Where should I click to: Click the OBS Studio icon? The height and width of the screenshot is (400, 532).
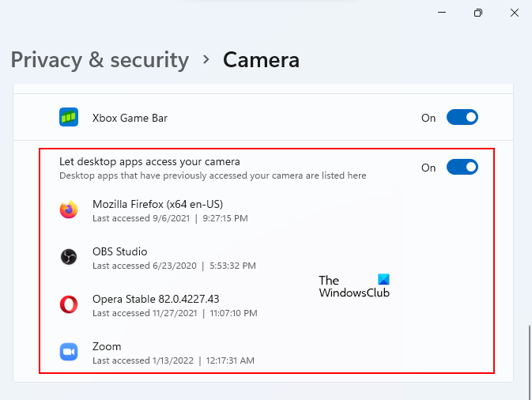[x=69, y=257]
